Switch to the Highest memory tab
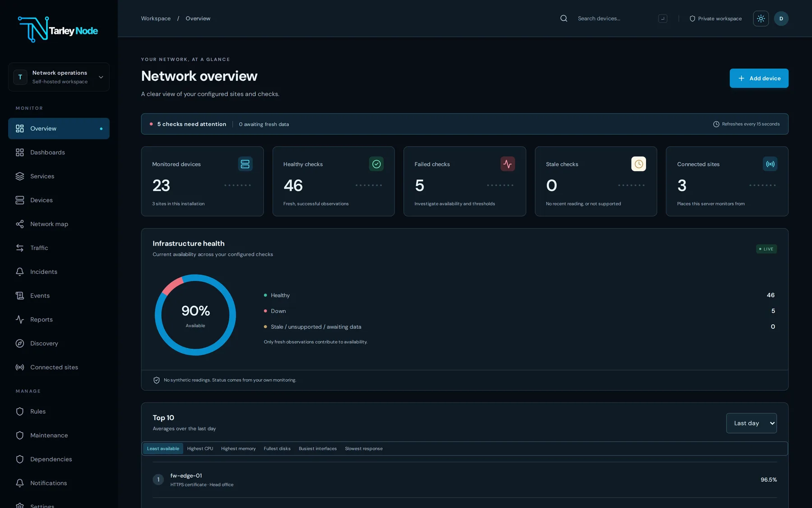The height and width of the screenshot is (508, 812). coord(238,449)
